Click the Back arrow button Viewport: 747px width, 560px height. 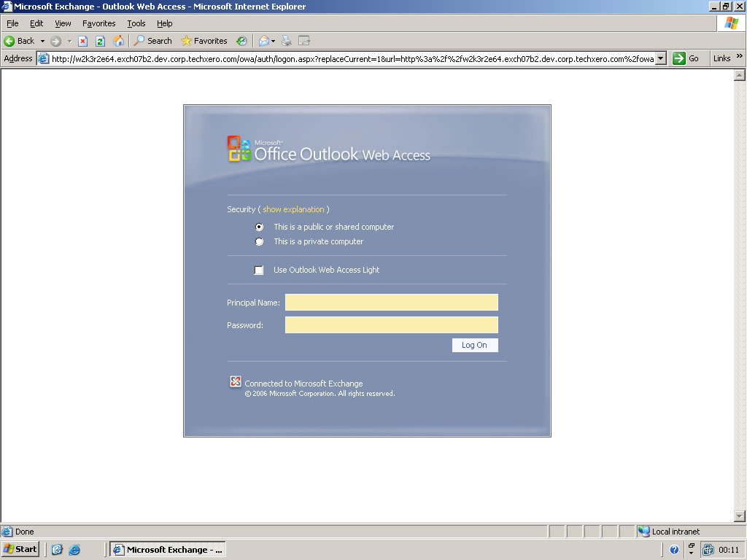click(x=20, y=41)
